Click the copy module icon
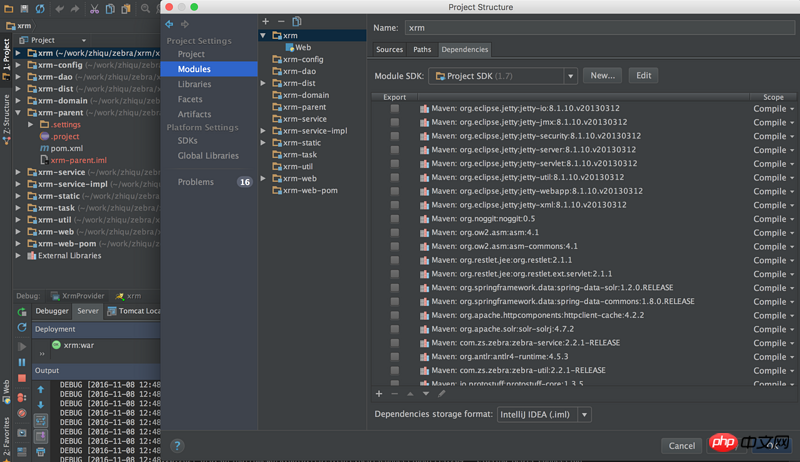800x462 pixels. (x=297, y=21)
